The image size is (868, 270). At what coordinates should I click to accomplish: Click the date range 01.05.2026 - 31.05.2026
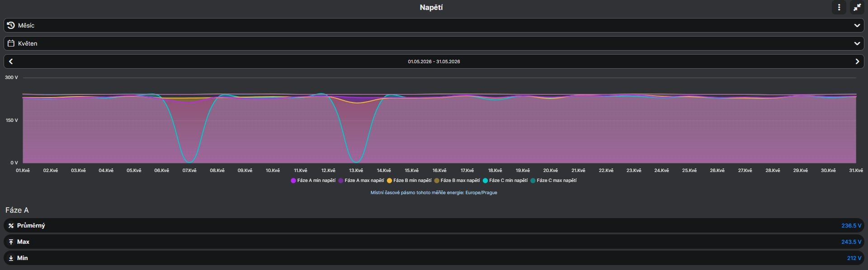(x=434, y=61)
